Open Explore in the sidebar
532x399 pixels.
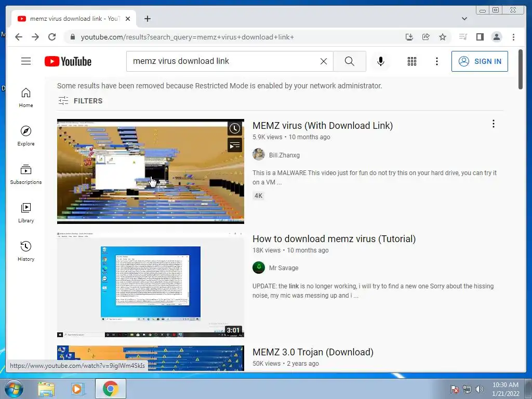click(x=26, y=136)
